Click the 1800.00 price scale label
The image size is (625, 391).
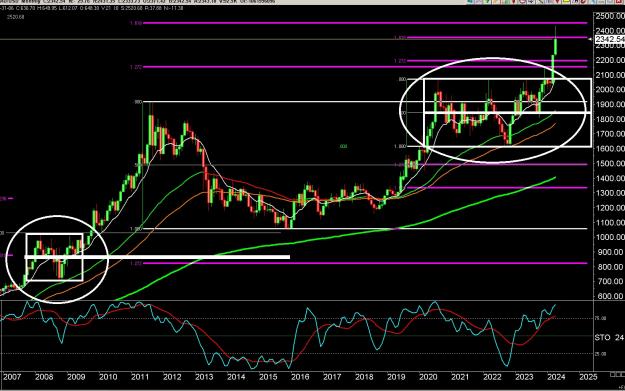(x=610, y=119)
